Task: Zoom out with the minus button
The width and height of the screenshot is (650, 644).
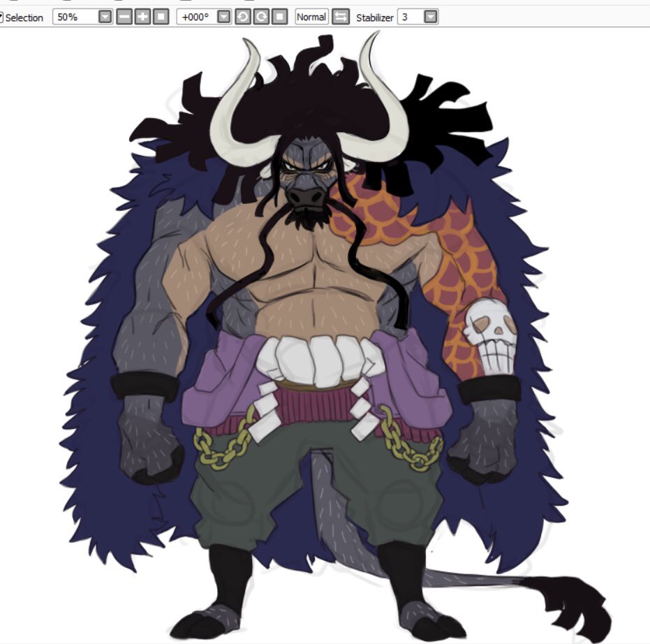Action: (x=124, y=17)
